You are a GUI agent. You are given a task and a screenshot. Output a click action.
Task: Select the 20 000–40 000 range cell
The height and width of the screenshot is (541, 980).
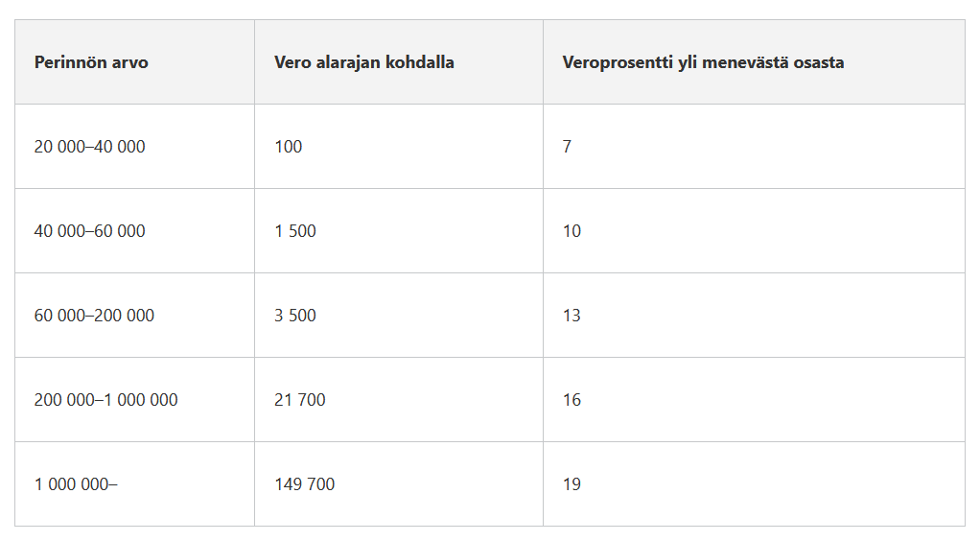tap(90, 147)
